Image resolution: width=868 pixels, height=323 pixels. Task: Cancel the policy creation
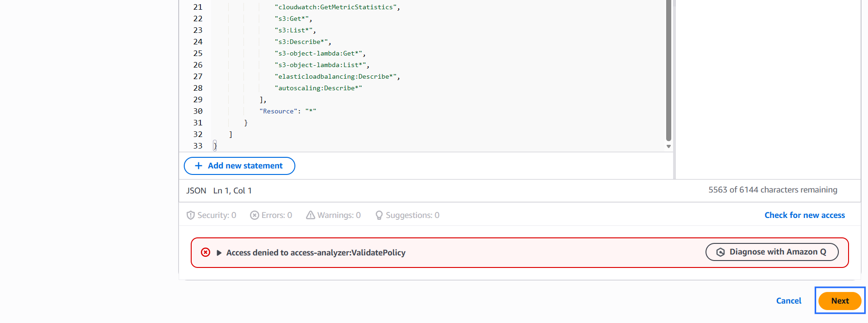788,301
